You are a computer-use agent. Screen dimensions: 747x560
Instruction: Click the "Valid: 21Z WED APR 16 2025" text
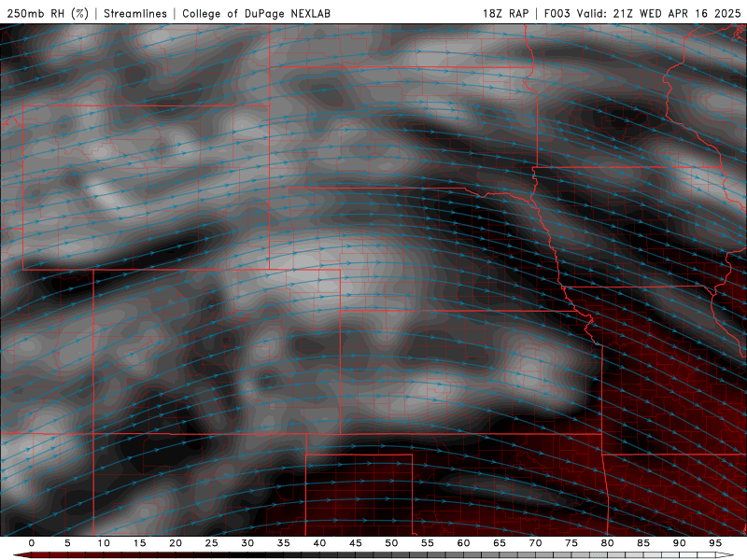click(x=659, y=13)
